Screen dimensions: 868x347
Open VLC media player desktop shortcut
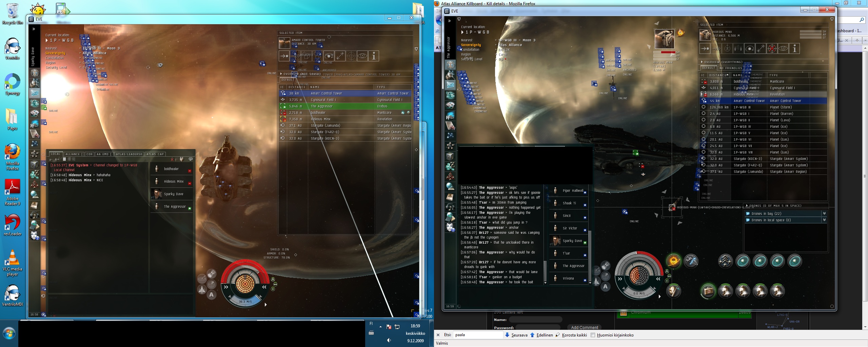13,263
